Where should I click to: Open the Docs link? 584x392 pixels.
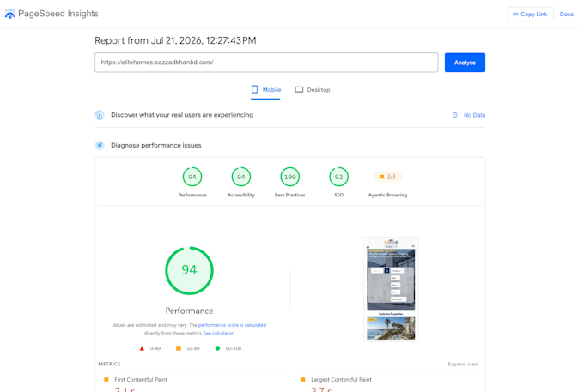coord(566,14)
